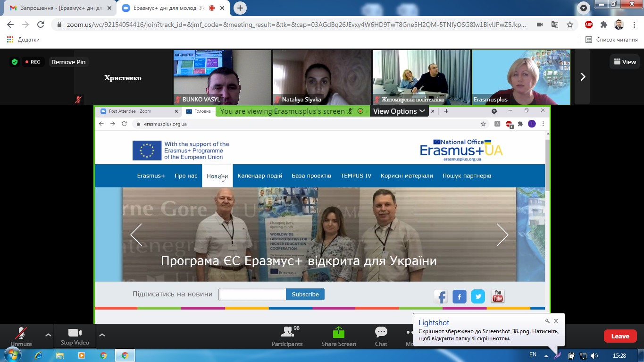Show next slide in banner carousel
Screen dimensions: 644x362
[x=502, y=235]
